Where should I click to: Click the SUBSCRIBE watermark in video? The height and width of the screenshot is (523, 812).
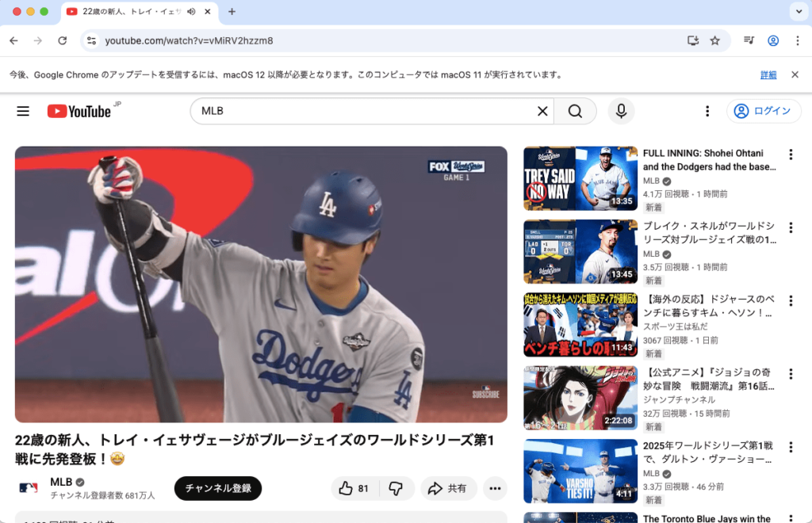486,392
